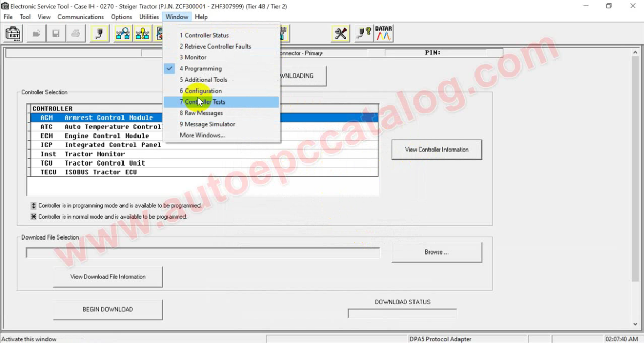Viewport: 644px width, 343px height.
Task: Click the connector help question icon
Action: (363, 34)
